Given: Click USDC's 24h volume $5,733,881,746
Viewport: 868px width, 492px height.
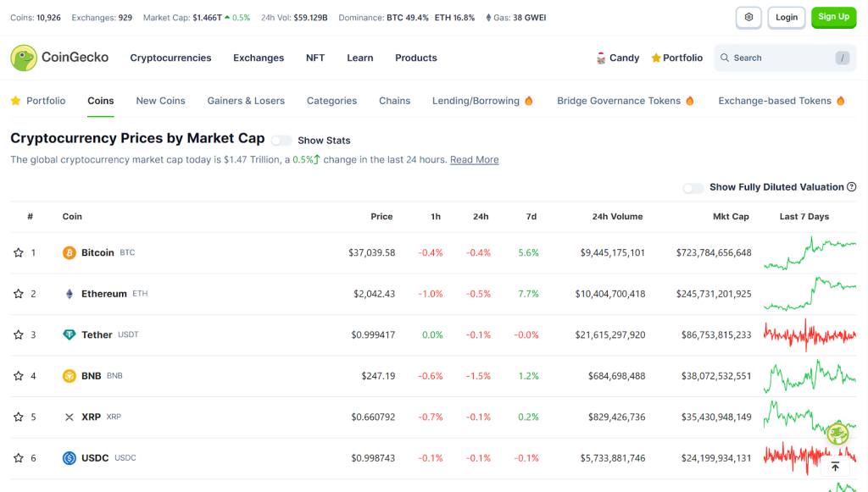Looking at the screenshot, I should (x=613, y=458).
